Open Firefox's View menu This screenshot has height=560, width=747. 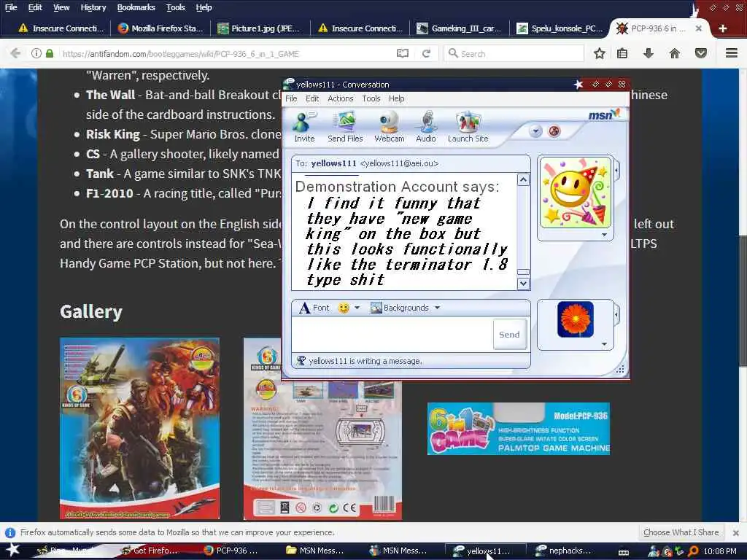pyautogui.click(x=61, y=7)
